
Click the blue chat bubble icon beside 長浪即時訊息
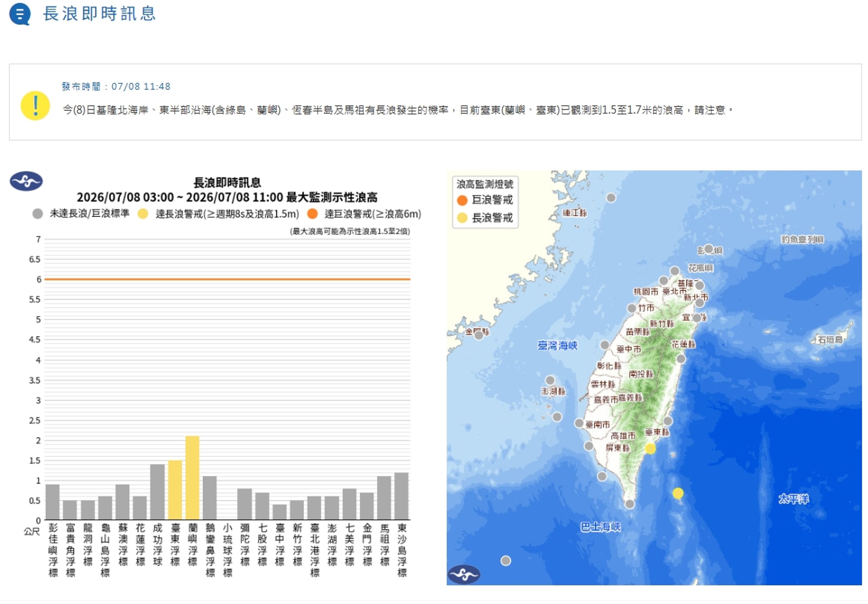pos(20,14)
